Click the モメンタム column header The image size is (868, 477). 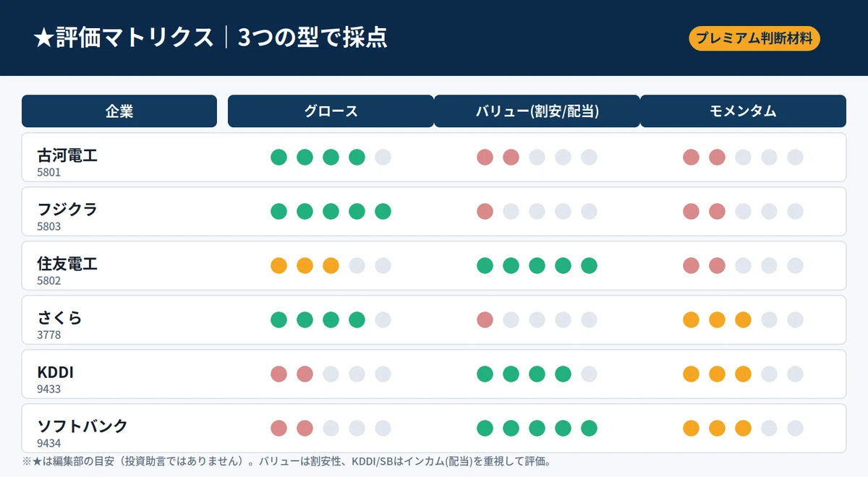coord(743,111)
